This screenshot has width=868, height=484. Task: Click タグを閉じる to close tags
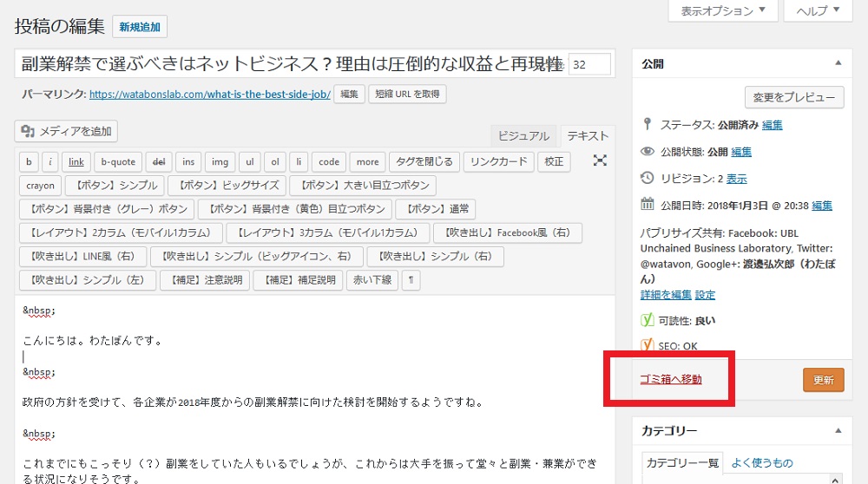coord(424,161)
